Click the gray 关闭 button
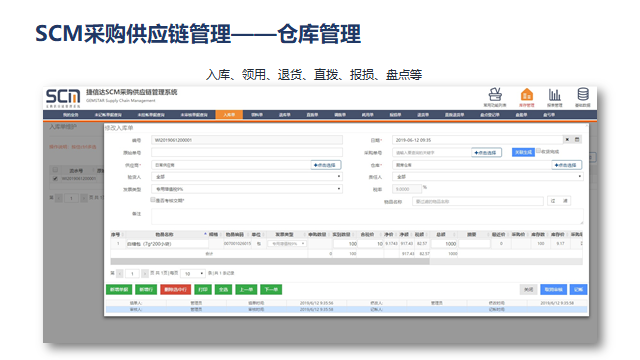640x360 pixels. point(529,290)
